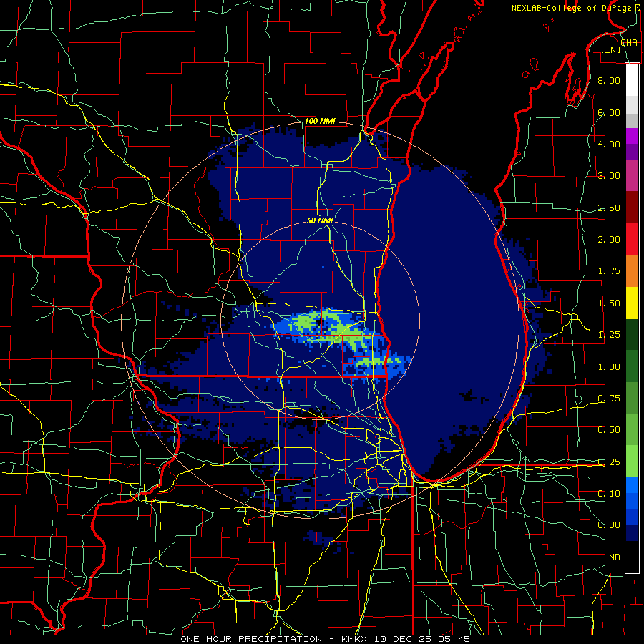Click the 2.00 legend value
Screen dimensions: 644x644
point(608,240)
